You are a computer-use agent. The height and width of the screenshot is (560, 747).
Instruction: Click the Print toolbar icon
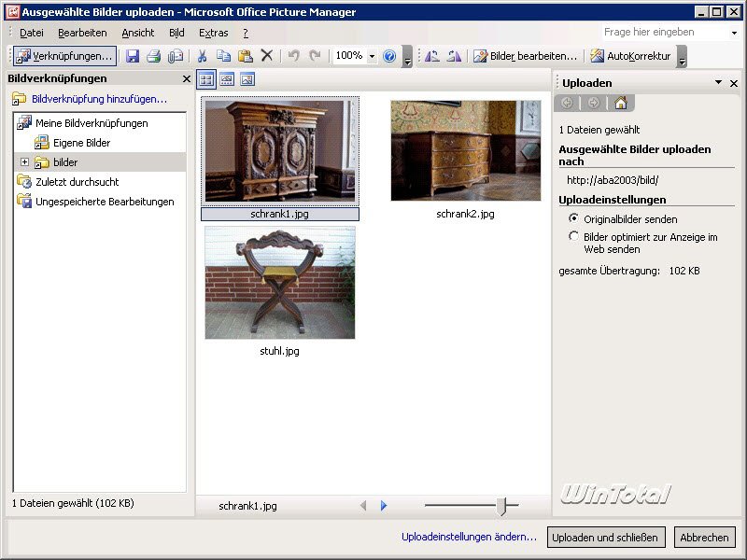154,56
